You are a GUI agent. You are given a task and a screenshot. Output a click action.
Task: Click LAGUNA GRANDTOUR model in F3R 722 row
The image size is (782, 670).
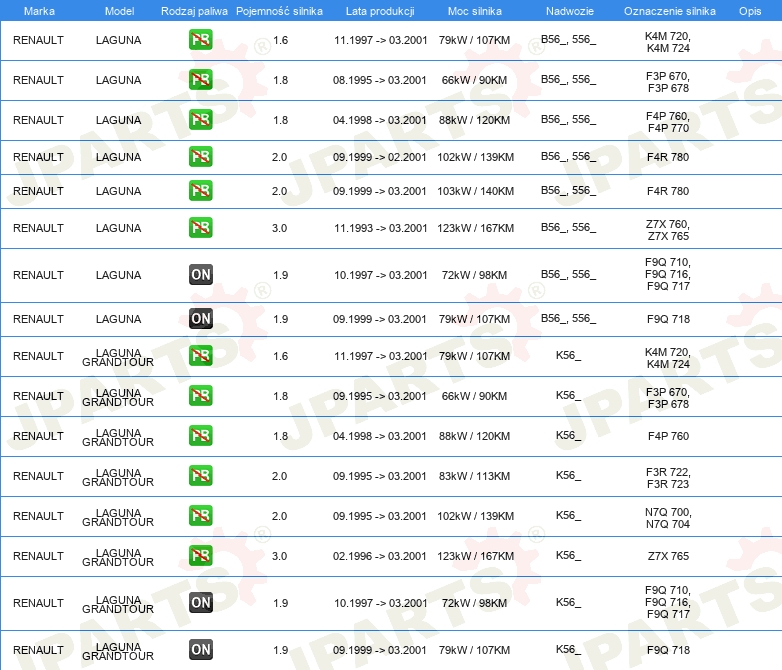pyautogui.click(x=118, y=477)
